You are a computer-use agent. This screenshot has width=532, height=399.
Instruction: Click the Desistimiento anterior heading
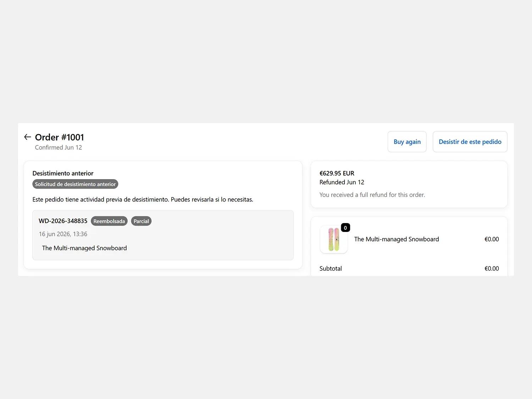(63, 173)
